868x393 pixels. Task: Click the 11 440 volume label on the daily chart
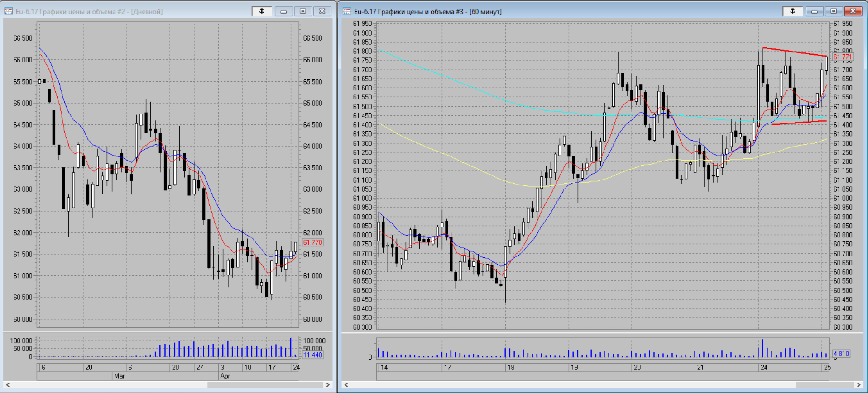click(312, 355)
